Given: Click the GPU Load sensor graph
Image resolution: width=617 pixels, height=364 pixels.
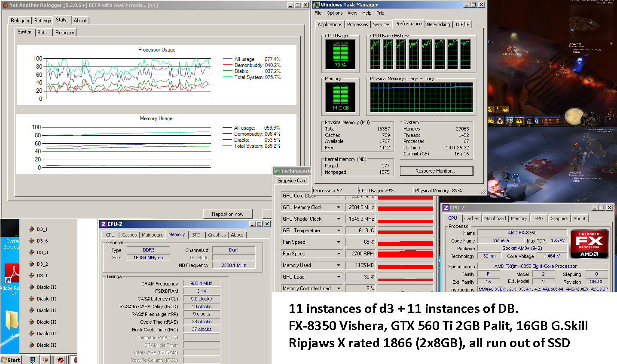Looking at the screenshot, I should 405,277.
